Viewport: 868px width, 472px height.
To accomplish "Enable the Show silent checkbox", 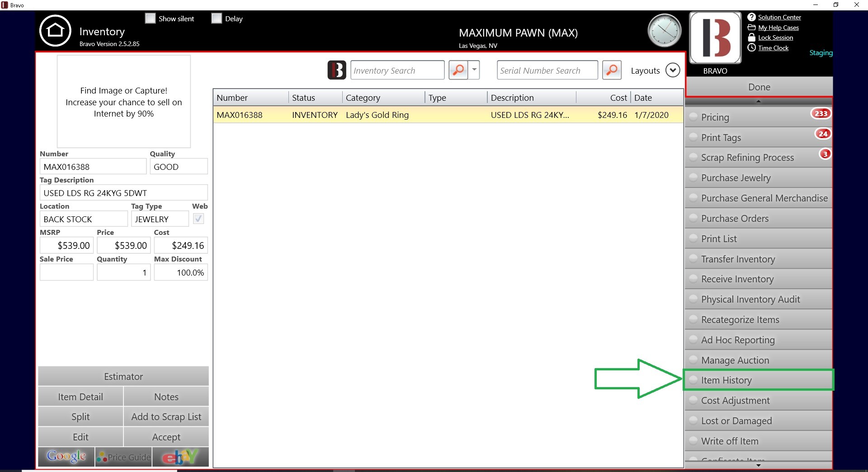I will 150,19.
